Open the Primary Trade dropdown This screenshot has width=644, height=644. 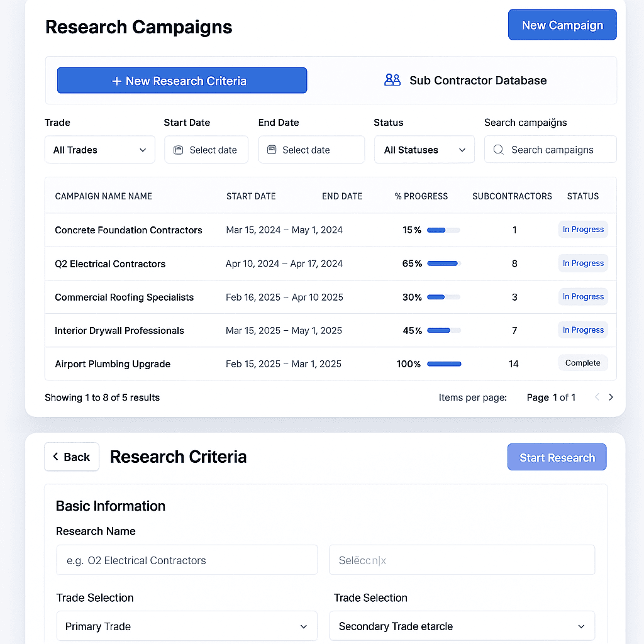(187, 626)
